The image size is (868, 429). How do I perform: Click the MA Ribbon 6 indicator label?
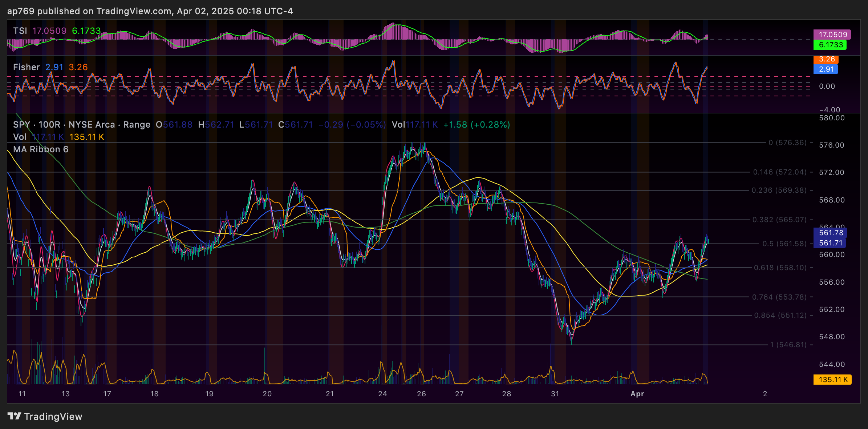(41, 149)
